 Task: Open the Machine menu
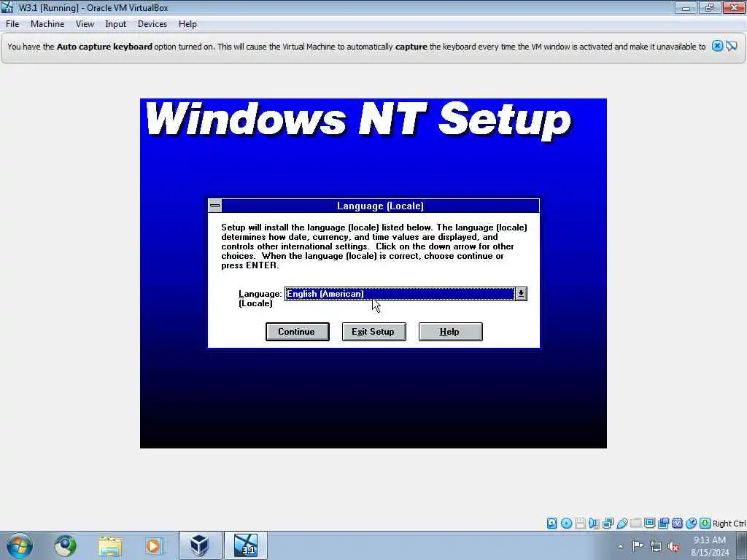click(47, 24)
